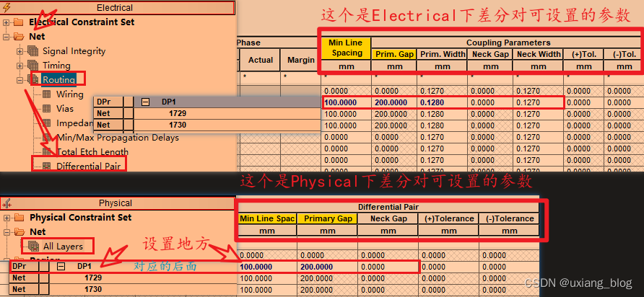The width and height of the screenshot is (644, 297).
Task: Click the Physical header's trace icon
Action: pos(7,203)
